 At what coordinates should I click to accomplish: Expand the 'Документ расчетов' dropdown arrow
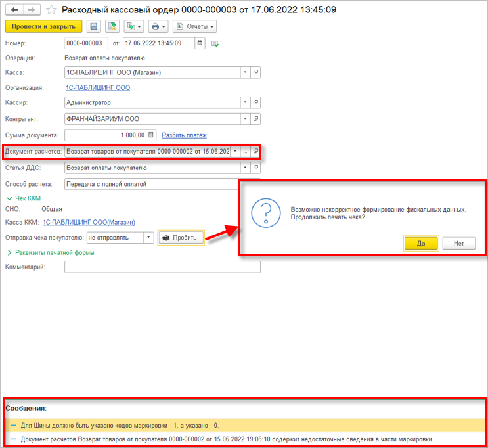coord(235,152)
